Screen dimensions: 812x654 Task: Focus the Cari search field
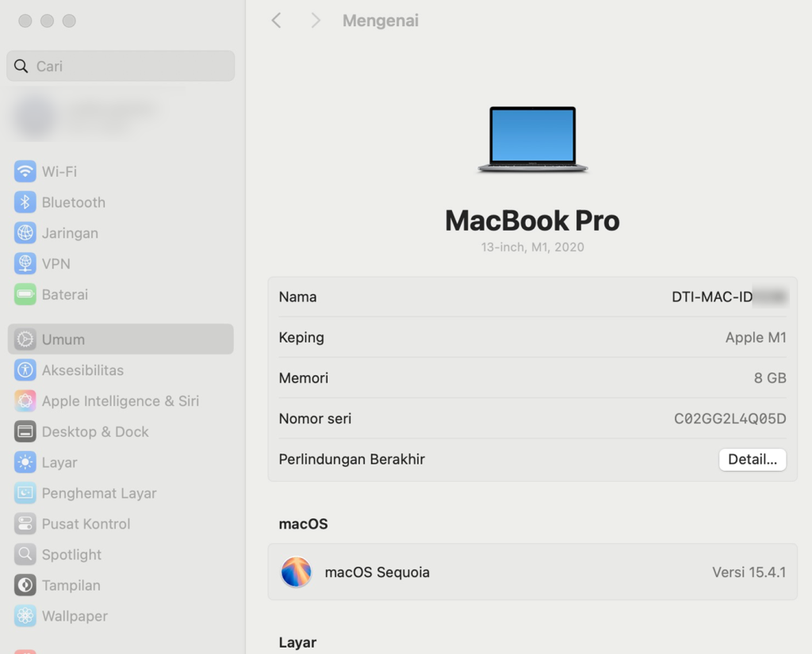121,66
